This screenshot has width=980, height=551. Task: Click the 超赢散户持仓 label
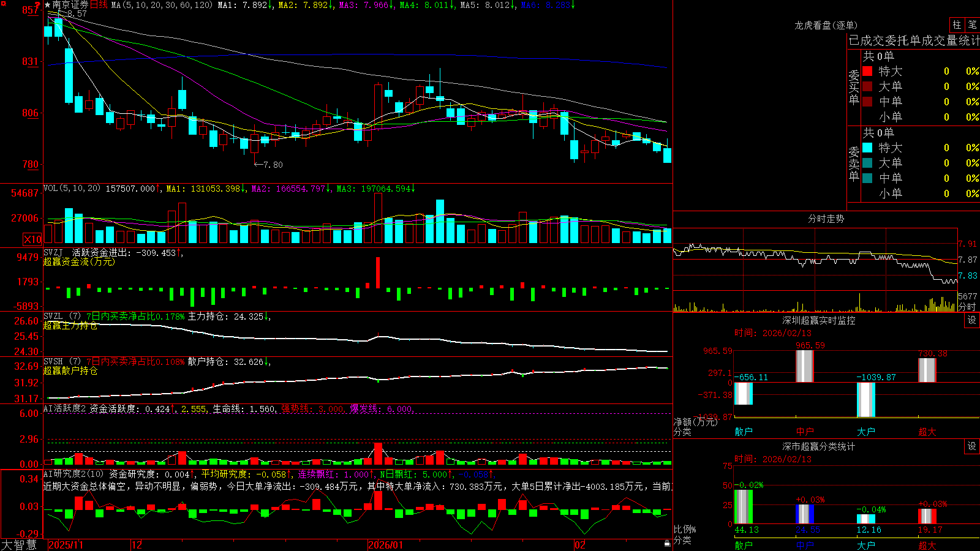point(70,370)
